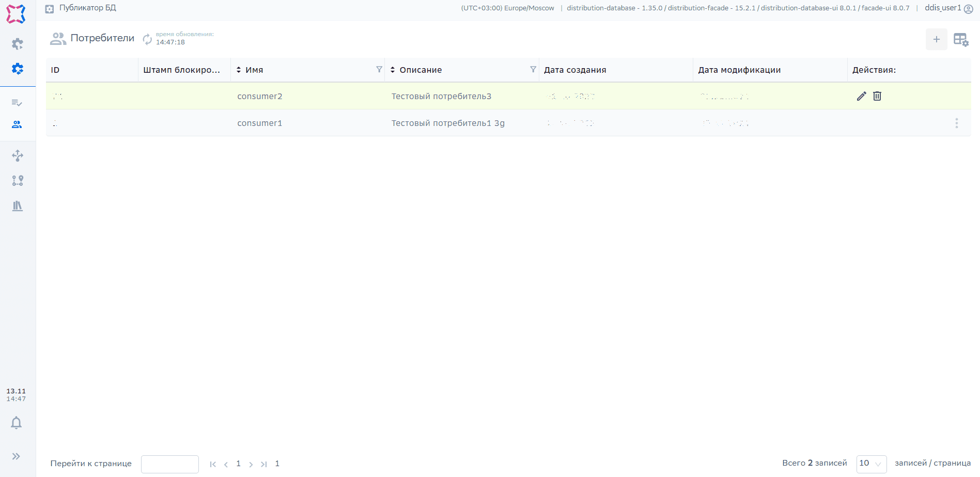Click the user profile avatar icon
This screenshot has height=477, width=980.
pyautogui.click(x=969, y=9)
